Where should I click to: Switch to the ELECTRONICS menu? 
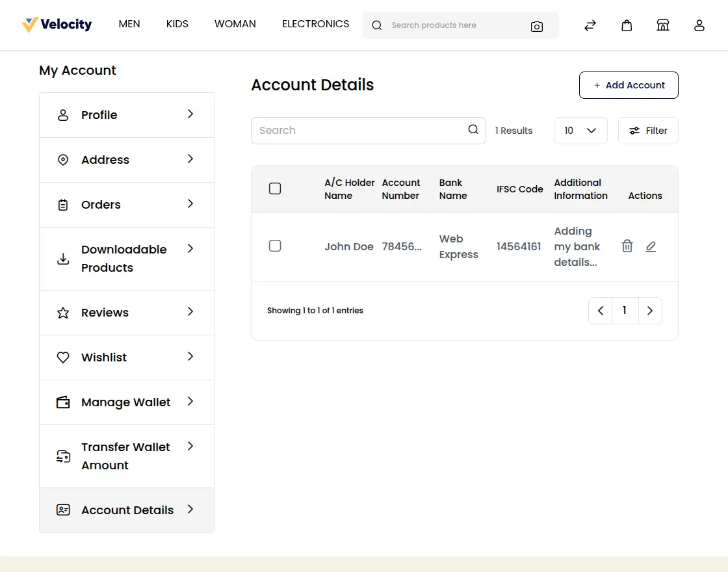coord(315,23)
